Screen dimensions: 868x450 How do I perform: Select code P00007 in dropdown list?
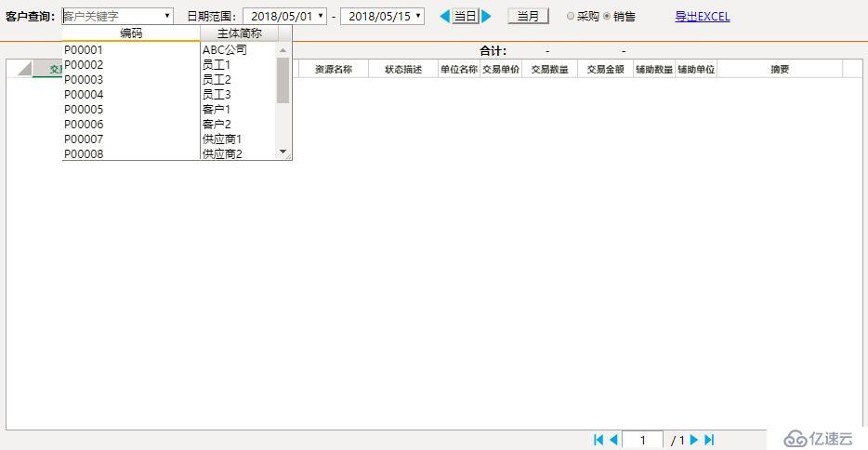click(x=84, y=139)
